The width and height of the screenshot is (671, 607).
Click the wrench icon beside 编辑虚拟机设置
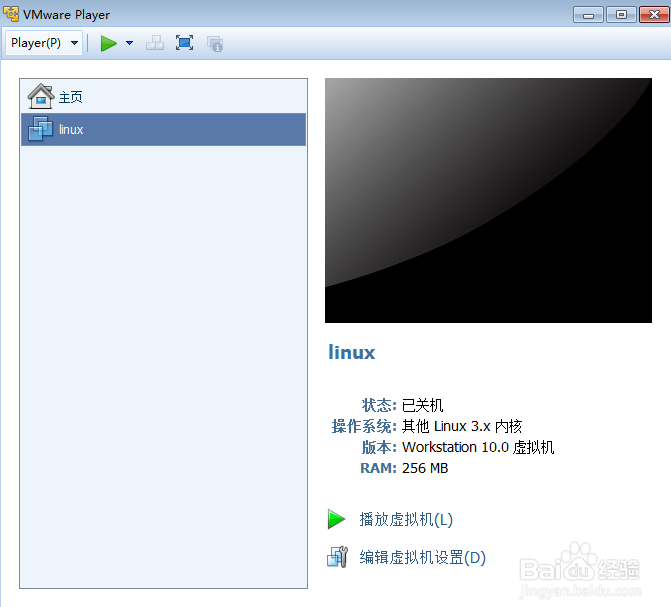(x=338, y=557)
